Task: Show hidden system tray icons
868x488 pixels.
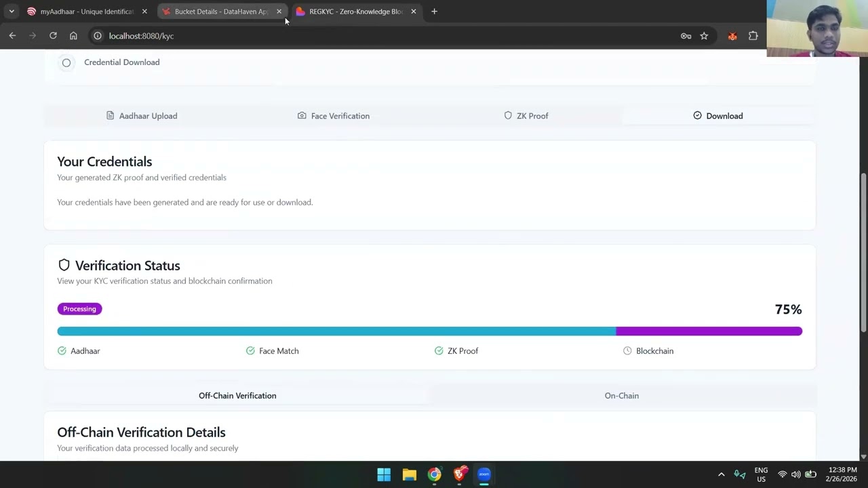Action: point(721,474)
